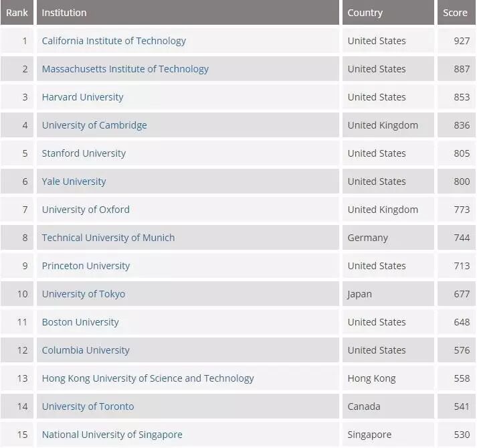Open California Institute of Technology link

[114, 41]
